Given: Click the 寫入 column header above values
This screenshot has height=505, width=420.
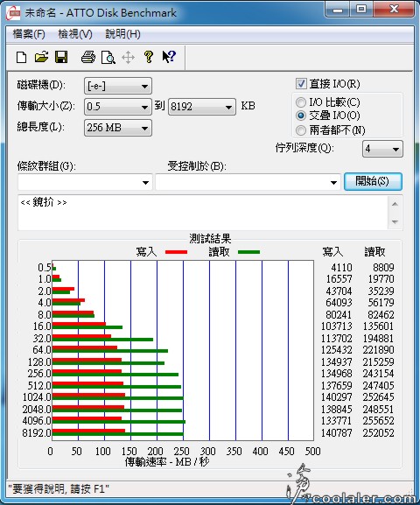Looking at the screenshot, I should [x=332, y=251].
